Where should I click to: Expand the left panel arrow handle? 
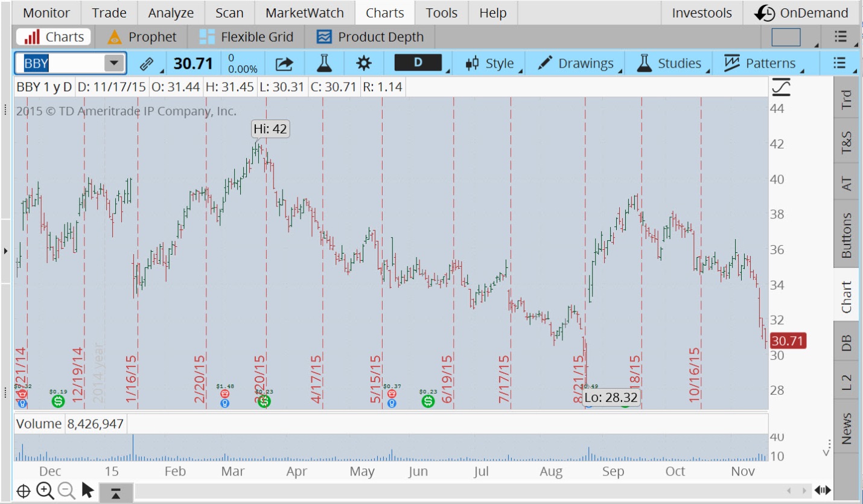pos(5,250)
